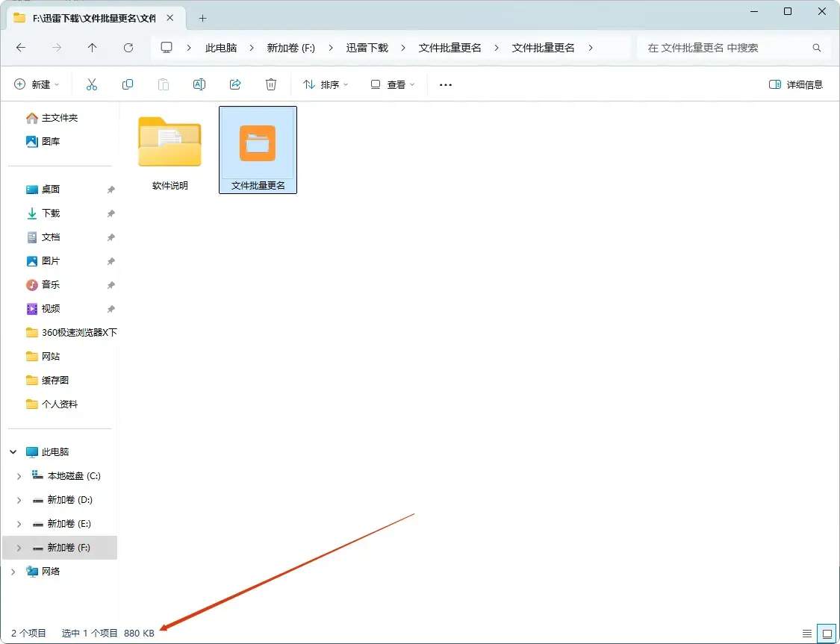Click the Refresh icon in navigation bar
The image size is (840, 644).
(x=128, y=47)
